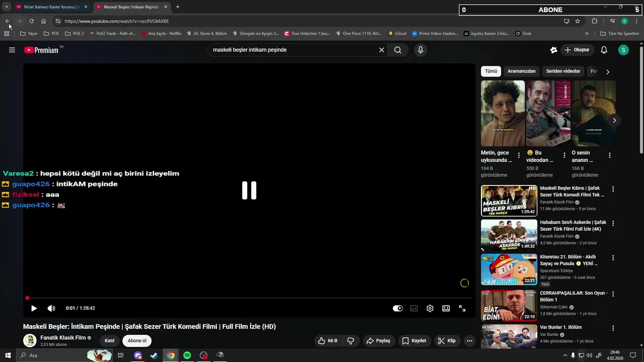Open options for Kiteretsu 21. Bölüm video
The width and height of the screenshot is (644, 362).
pyautogui.click(x=613, y=257)
